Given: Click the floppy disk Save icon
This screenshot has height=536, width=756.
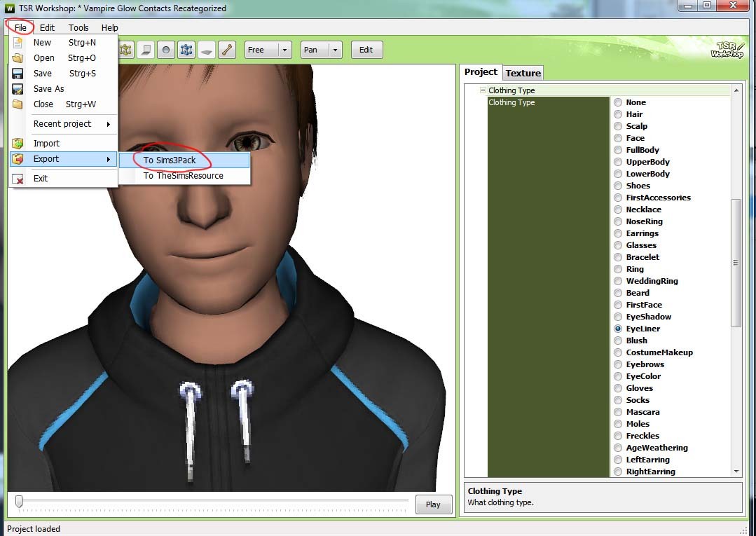Looking at the screenshot, I should coord(18,74).
